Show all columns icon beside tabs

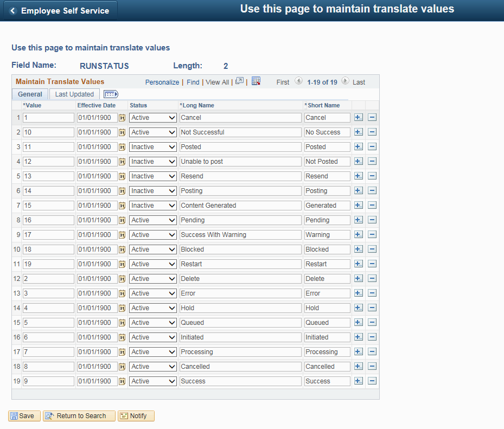point(111,94)
